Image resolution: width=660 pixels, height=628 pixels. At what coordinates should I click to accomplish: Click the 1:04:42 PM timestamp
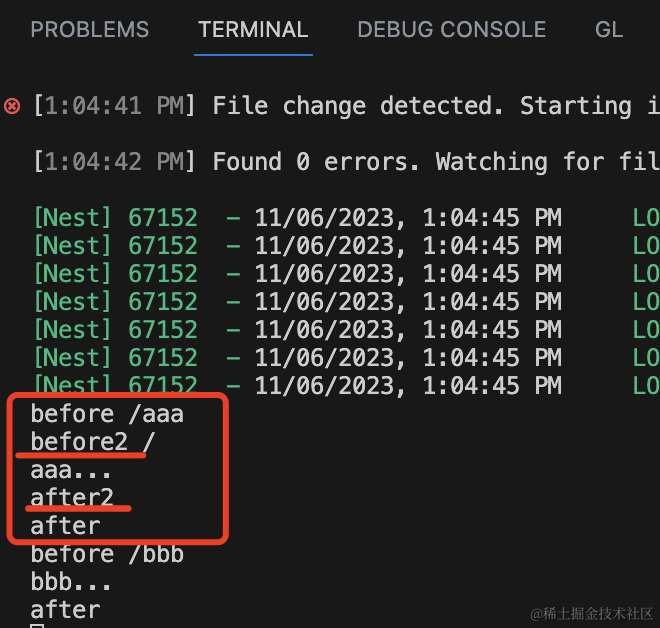pyautogui.click(x=114, y=162)
